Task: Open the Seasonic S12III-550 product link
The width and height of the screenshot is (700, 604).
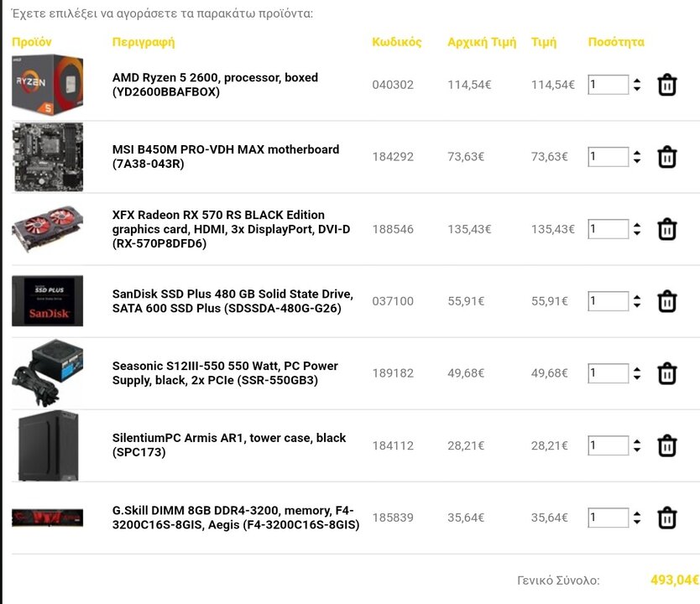Action: (x=225, y=373)
